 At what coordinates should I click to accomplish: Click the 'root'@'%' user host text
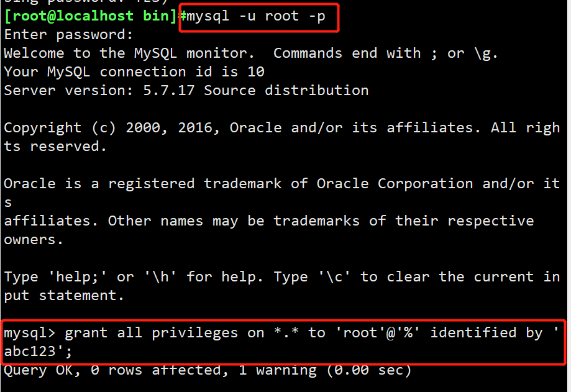pyautogui.click(x=378, y=333)
